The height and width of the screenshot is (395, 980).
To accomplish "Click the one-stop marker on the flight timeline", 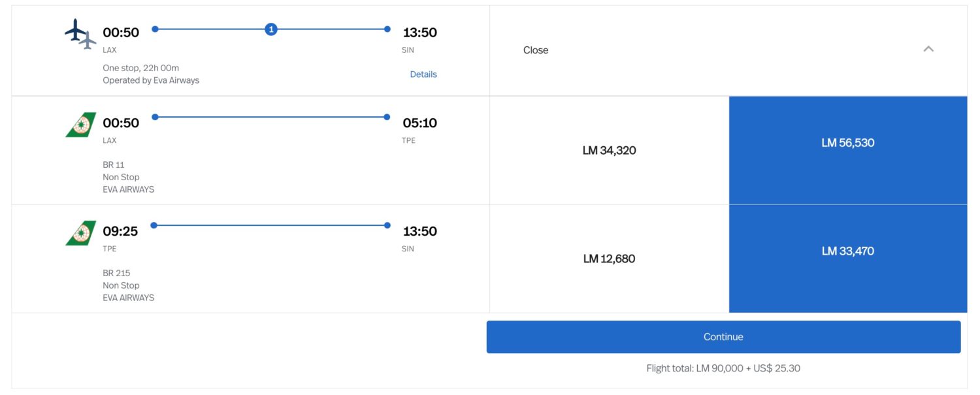I will 272,29.
